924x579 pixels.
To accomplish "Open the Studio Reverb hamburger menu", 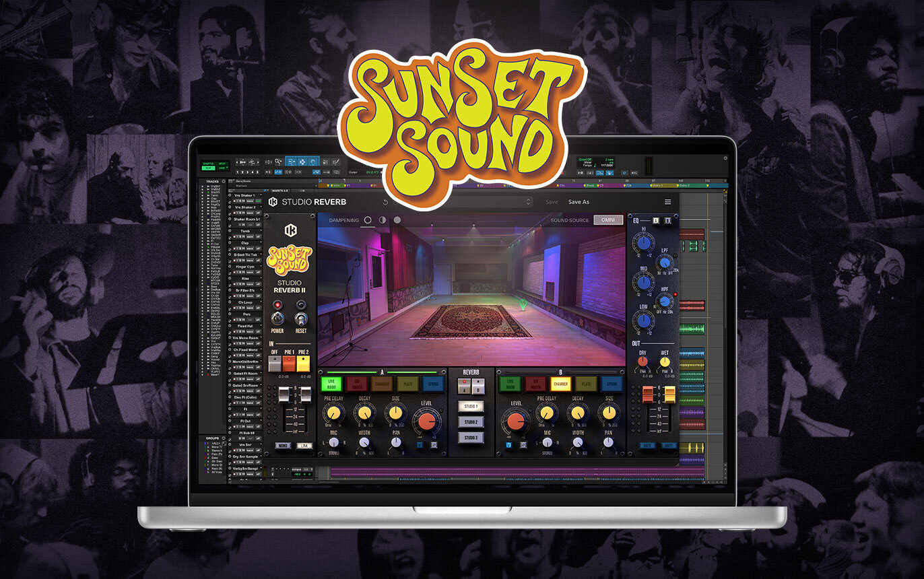I will (667, 202).
